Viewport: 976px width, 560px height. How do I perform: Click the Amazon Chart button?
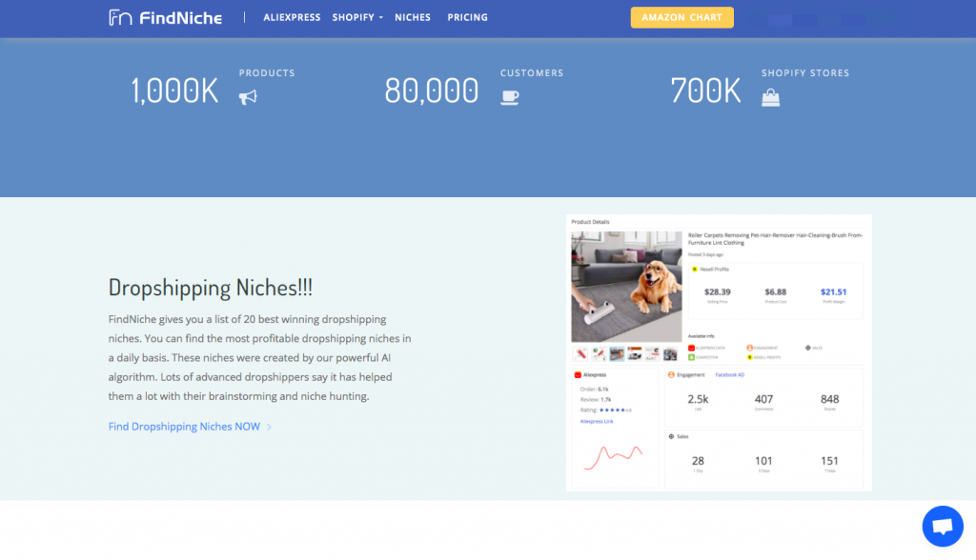pyautogui.click(x=681, y=17)
